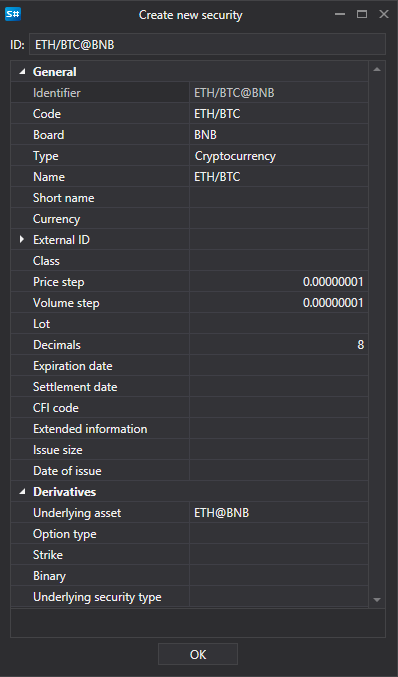This screenshot has height=677, width=398.
Task: Select the Code property label
Action: coord(47,114)
